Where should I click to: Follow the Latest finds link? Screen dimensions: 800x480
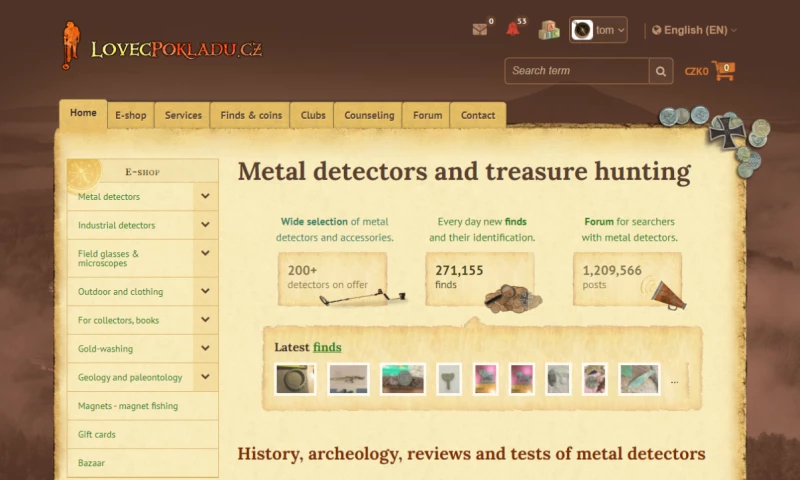327,347
